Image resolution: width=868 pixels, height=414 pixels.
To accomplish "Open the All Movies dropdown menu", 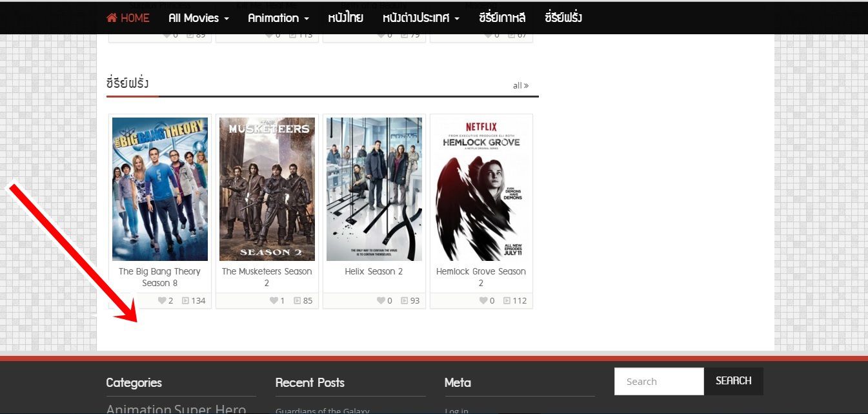I will click(x=199, y=18).
